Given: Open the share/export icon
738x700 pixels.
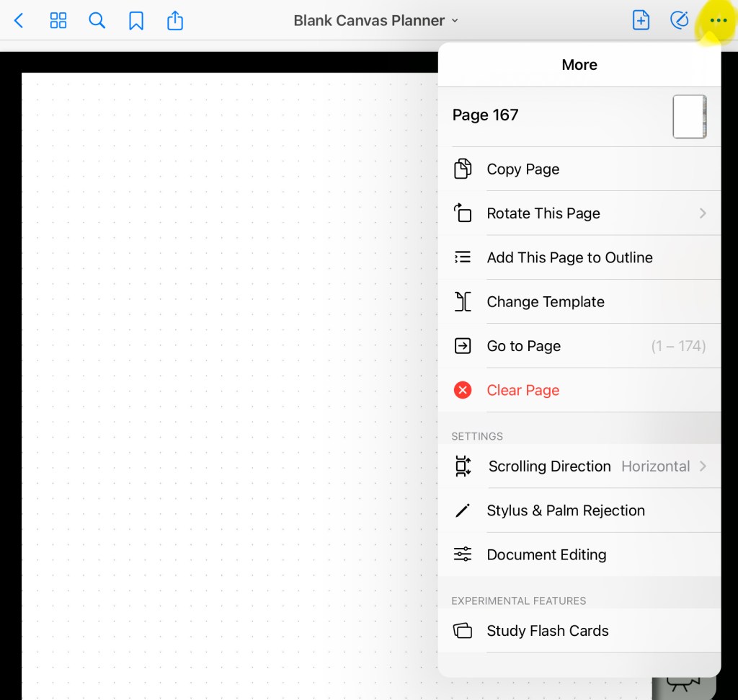Looking at the screenshot, I should (x=175, y=21).
